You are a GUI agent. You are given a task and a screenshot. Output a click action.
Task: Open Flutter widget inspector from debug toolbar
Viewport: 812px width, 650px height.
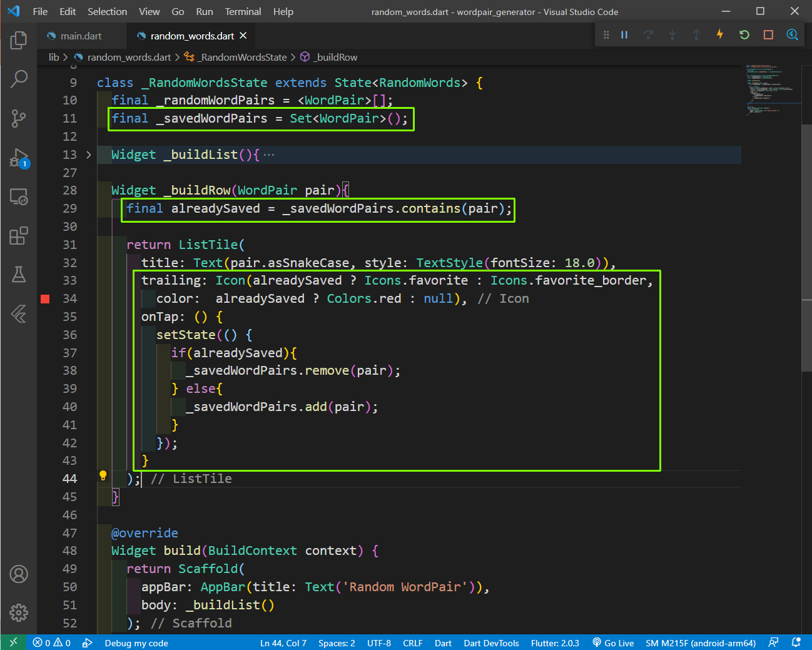coord(792,35)
